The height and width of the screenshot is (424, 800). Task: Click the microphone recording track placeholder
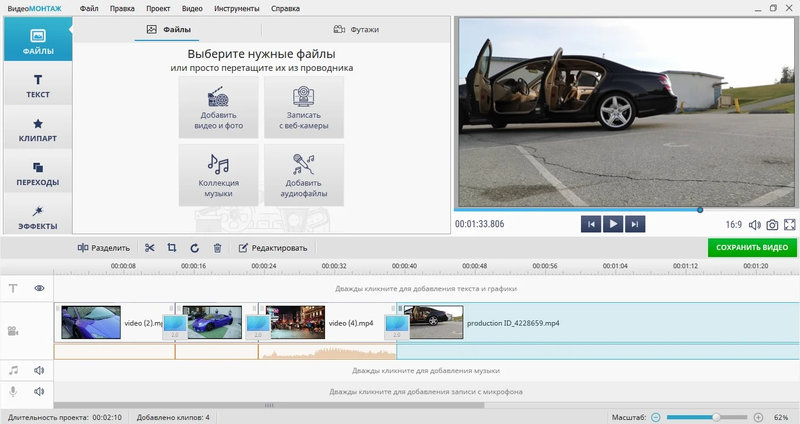[426, 392]
